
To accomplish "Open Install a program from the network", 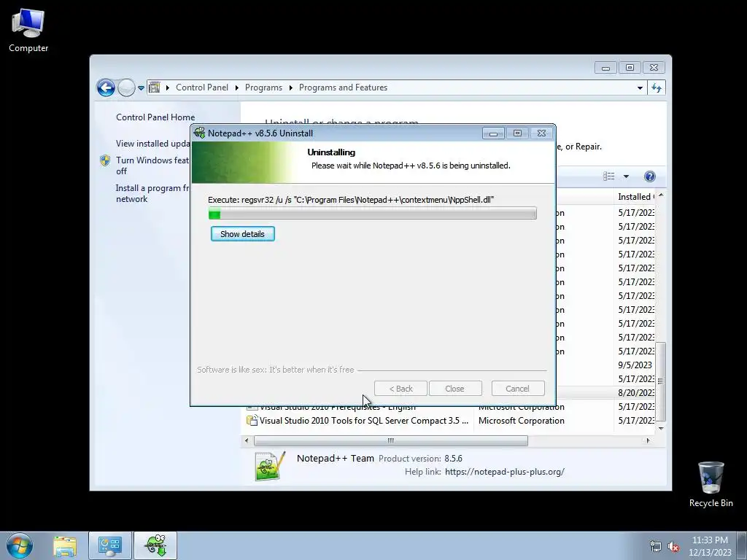I will [152, 193].
